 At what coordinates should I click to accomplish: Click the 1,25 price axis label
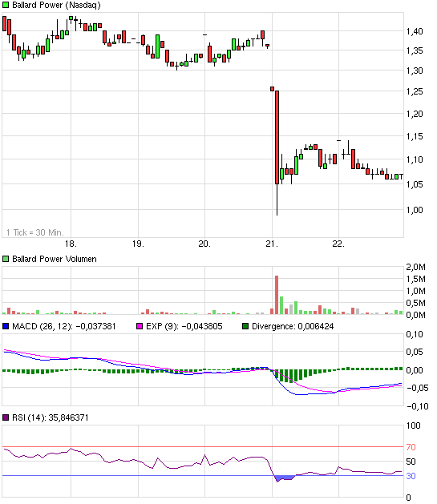(x=415, y=91)
